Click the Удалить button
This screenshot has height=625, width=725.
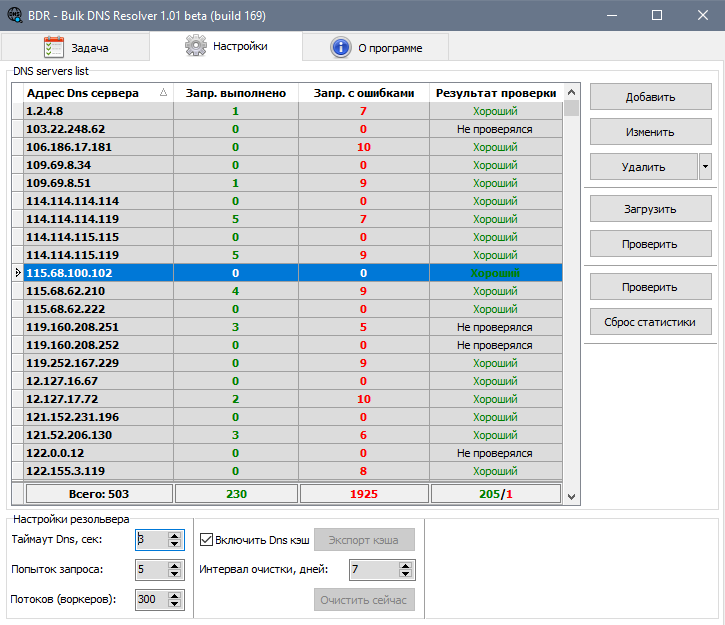point(644,166)
